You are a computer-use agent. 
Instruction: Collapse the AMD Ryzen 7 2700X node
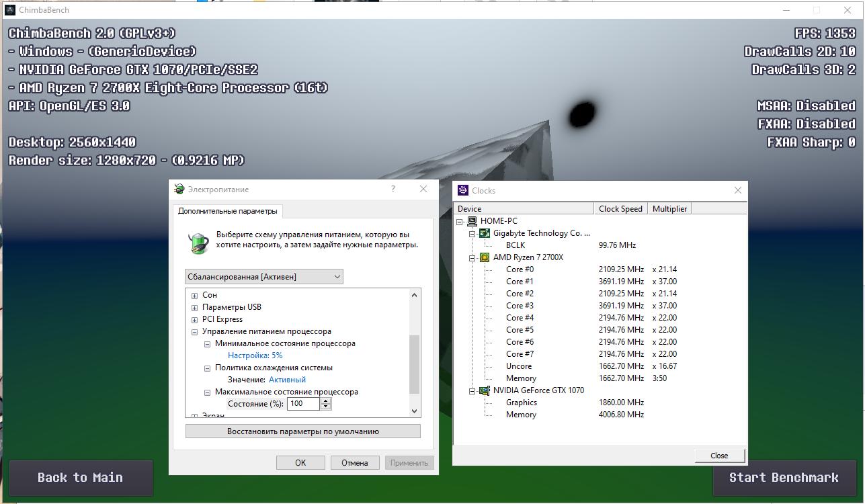[472, 257]
